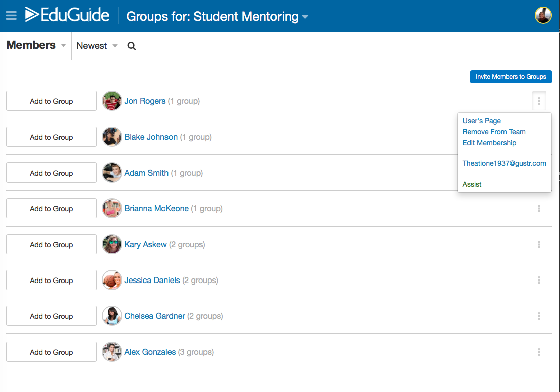Click Adam Smith's profile photo

pos(112,173)
